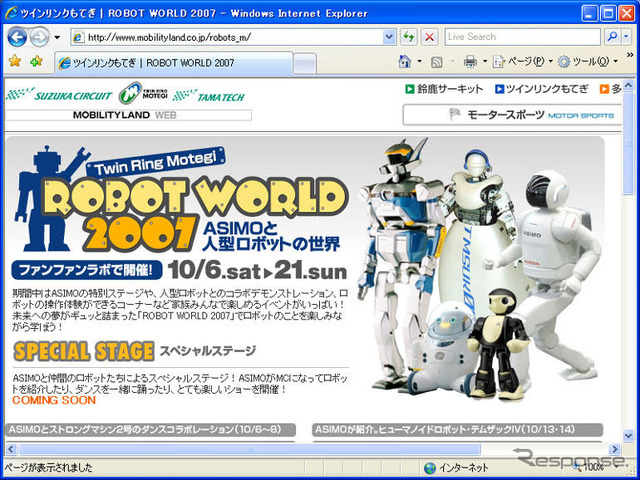
Task: Click the SPECIAL STAGE heading
Action: click(84, 351)
